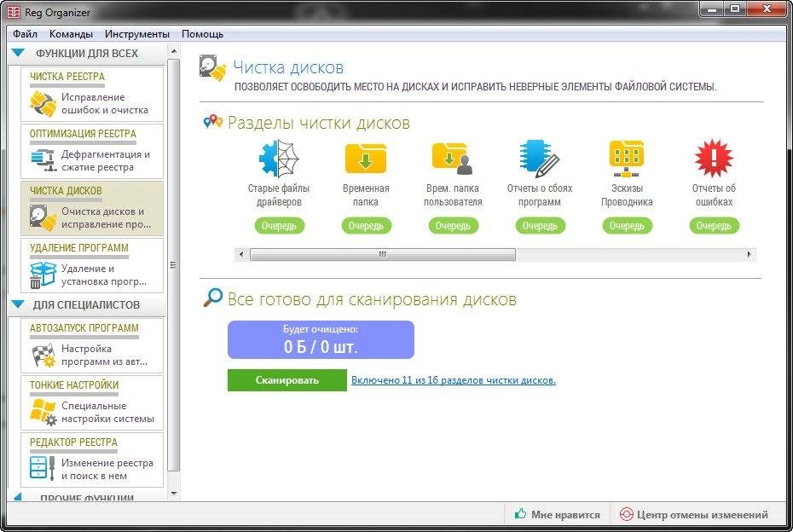Toggle Очередь under Отчеты об ошибках
This screenshot has width=793, height=532.
click(714, 226)
